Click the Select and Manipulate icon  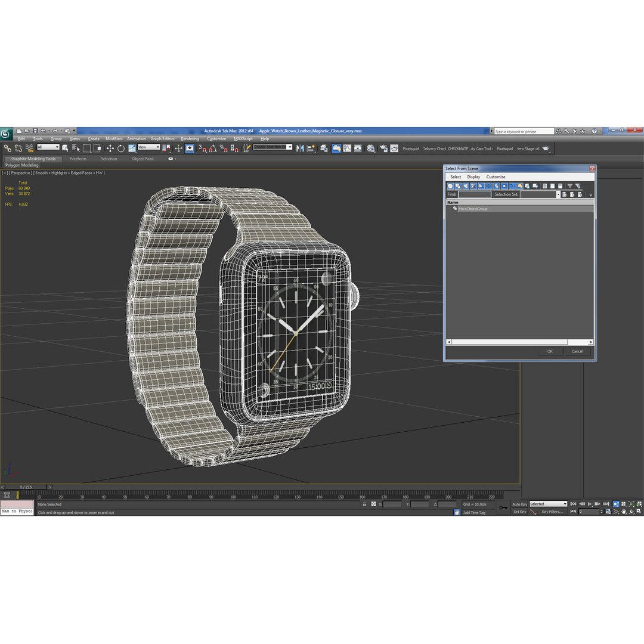(178, 148)
